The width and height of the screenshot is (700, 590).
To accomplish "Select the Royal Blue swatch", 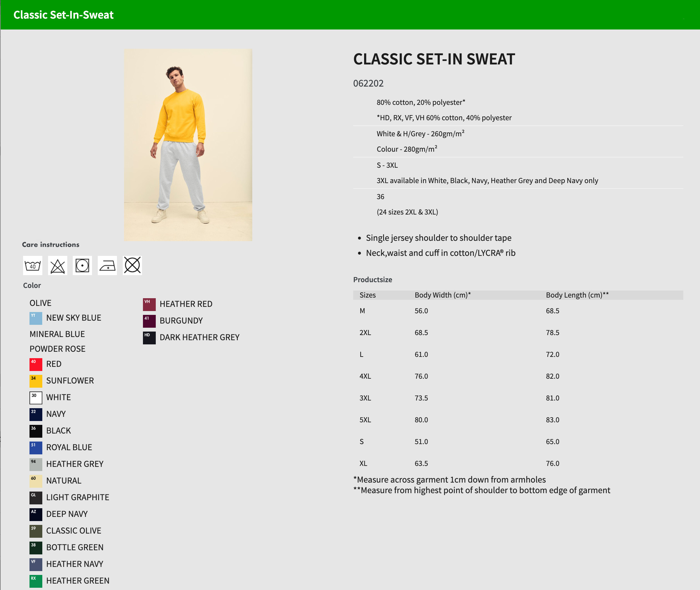I will click(x=36, y=448).
